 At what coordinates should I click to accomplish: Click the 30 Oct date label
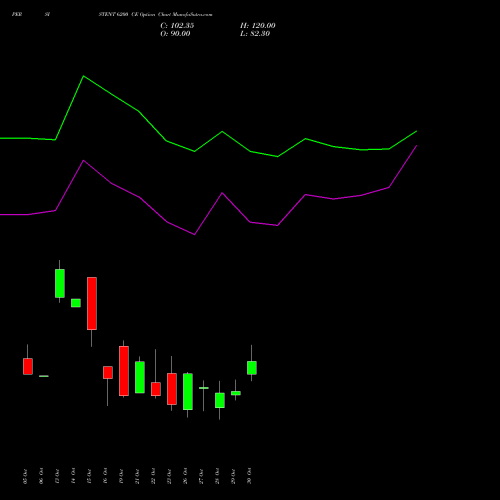click(249, 476)
